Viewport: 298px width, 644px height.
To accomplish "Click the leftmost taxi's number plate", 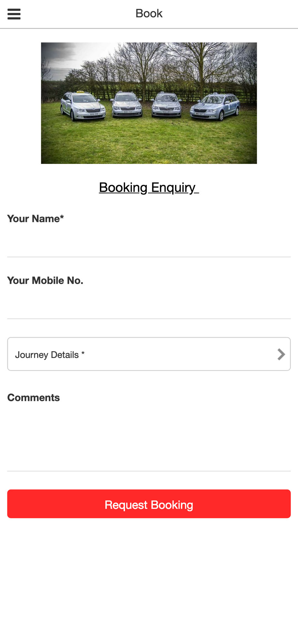I will (x=94, y=114).
